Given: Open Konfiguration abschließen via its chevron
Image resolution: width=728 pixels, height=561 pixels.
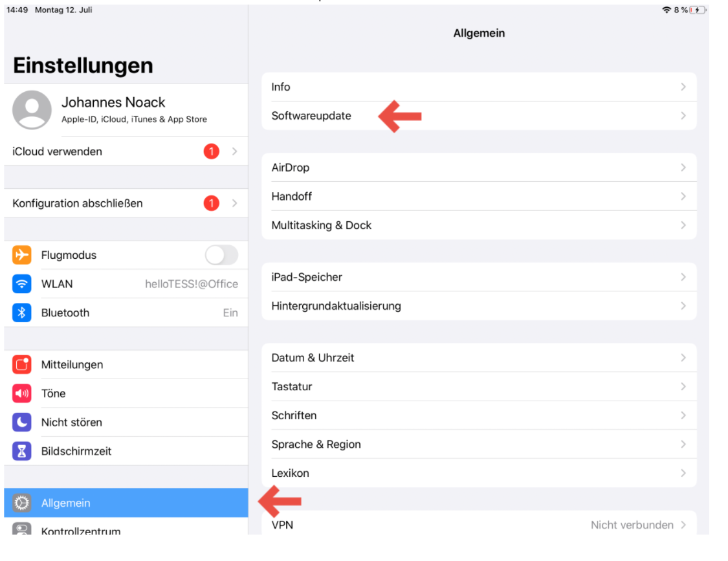Looking at the screenshot, I should tap(234, 203).
